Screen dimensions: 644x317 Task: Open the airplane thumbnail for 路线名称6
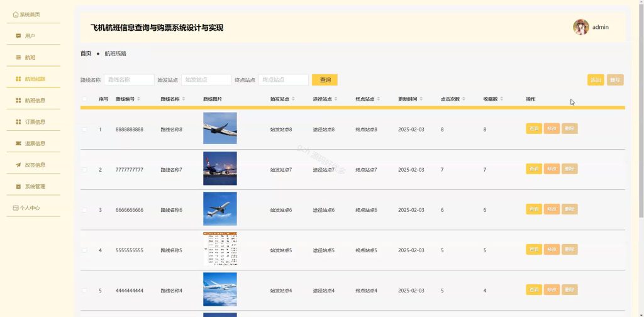[220, 209]
